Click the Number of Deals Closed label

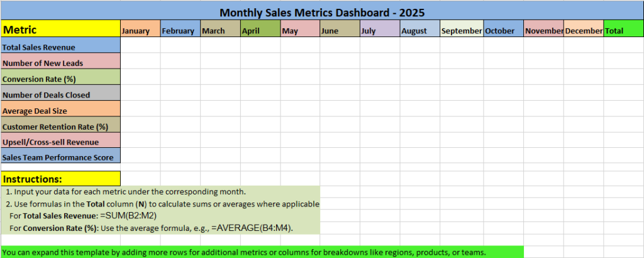(60, 94)
